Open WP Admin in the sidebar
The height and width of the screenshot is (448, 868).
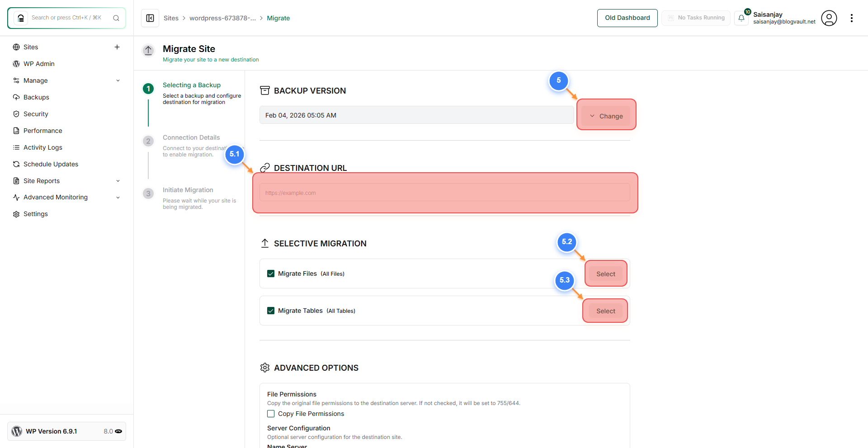click(x=39, y=64)
